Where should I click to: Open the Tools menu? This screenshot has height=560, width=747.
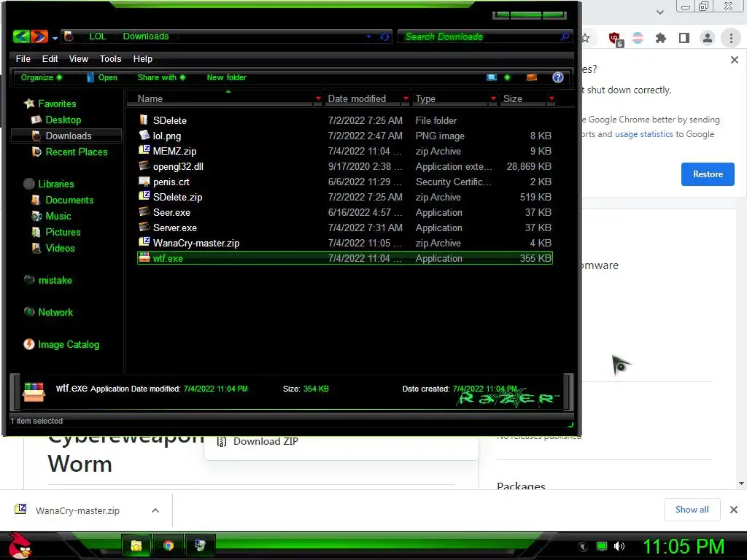point(110,58)
